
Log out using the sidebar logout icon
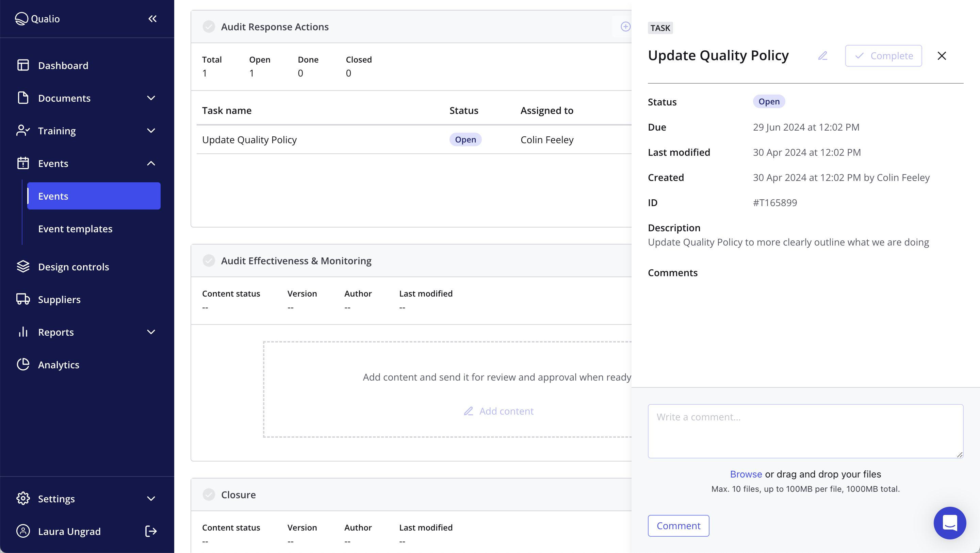[x=150, y=531]
